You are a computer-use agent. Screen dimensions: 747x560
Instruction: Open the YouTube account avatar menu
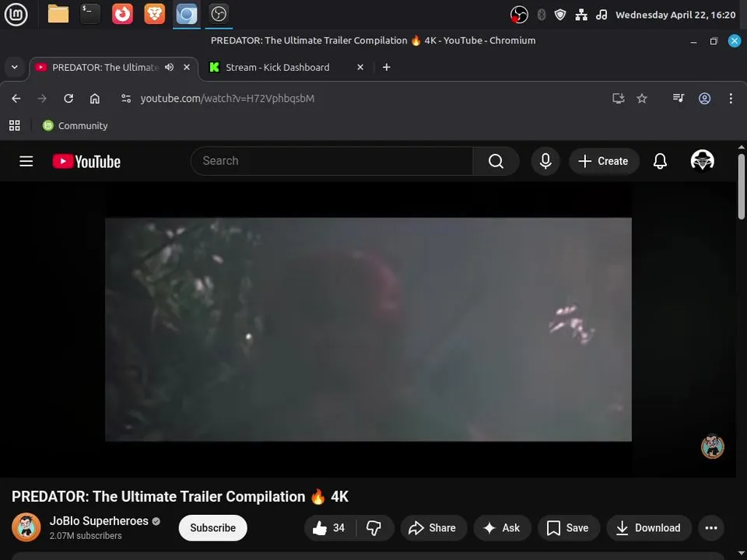(702, 160)
